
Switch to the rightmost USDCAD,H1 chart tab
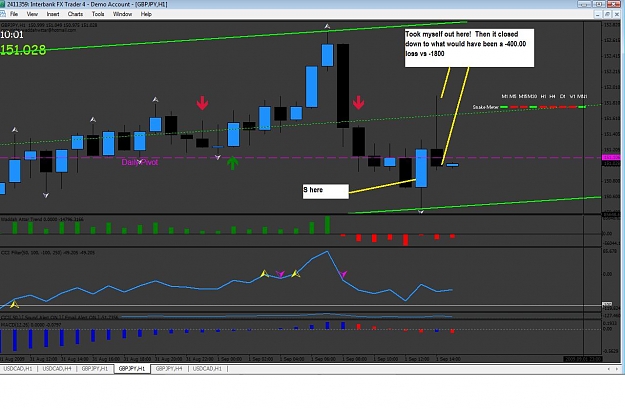pos(207,369)
